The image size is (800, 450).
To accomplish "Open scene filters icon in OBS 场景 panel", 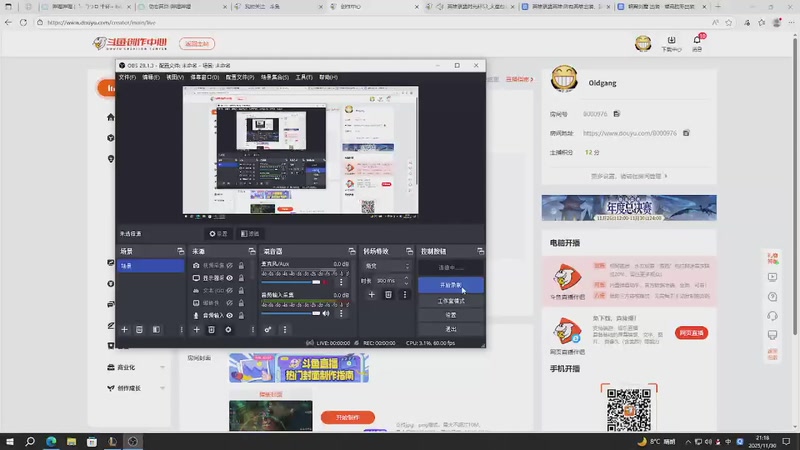I will [156, 330].
